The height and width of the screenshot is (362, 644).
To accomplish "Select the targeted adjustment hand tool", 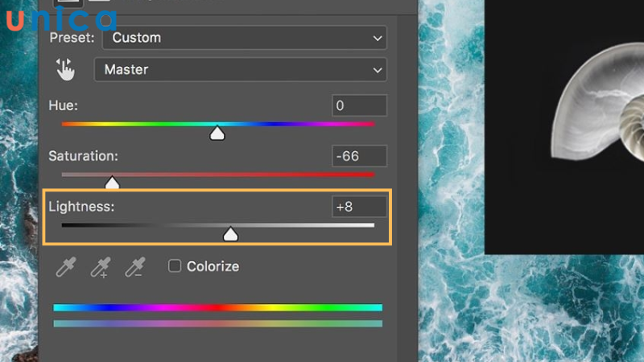I will pos(64,70).
